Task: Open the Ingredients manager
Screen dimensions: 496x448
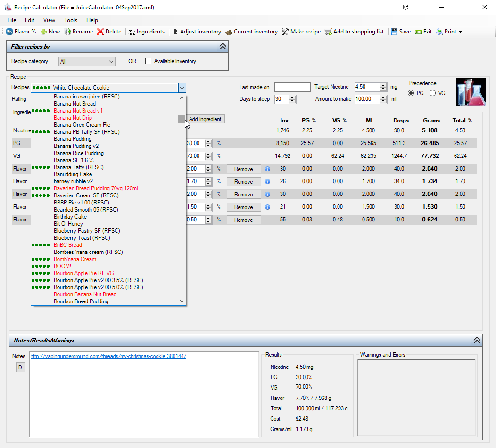Action: pos(147,32)
